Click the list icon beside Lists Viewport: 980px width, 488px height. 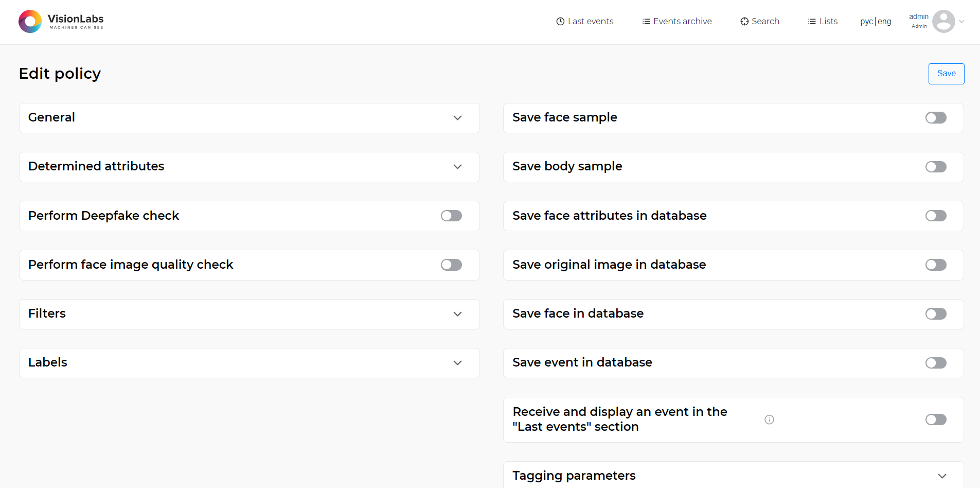[x=812, y=22]
